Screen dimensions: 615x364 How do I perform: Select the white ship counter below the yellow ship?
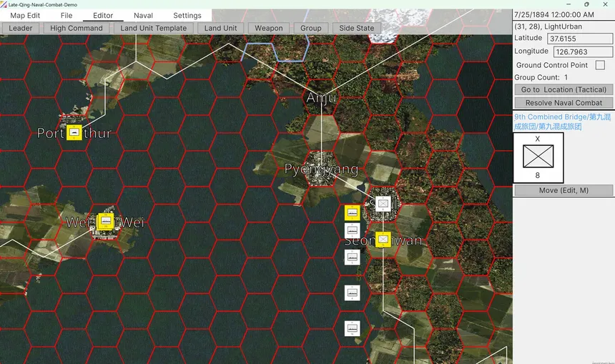click(x=353, y=231)
